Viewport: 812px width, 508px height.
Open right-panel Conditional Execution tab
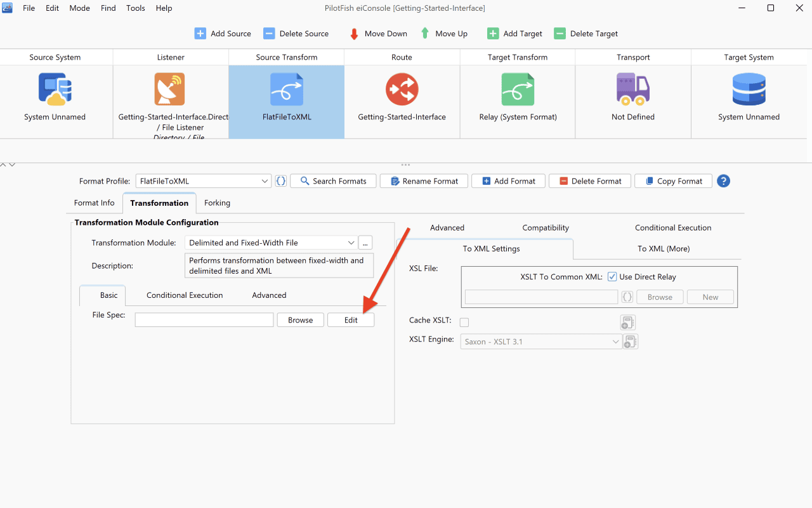click(x=673, y=228)
